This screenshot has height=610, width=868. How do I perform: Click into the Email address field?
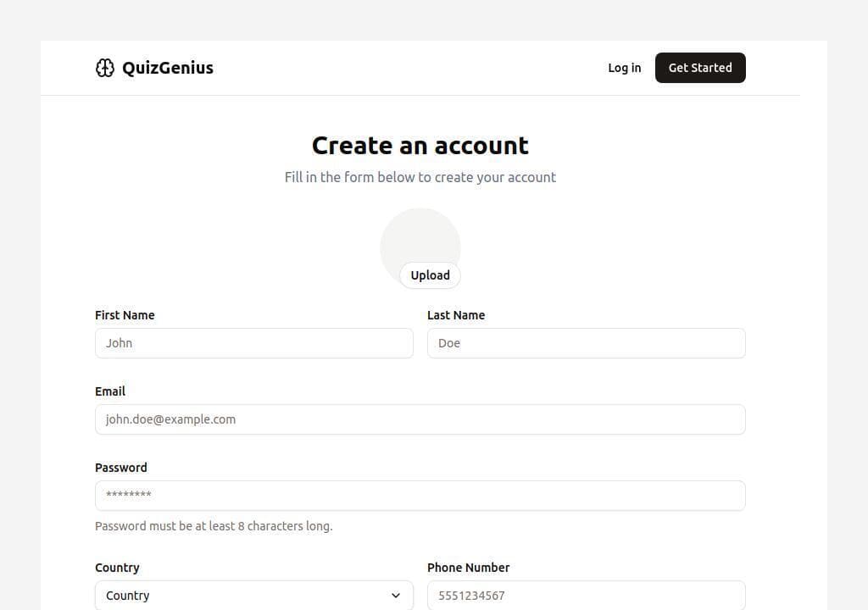tap(420, 419)
